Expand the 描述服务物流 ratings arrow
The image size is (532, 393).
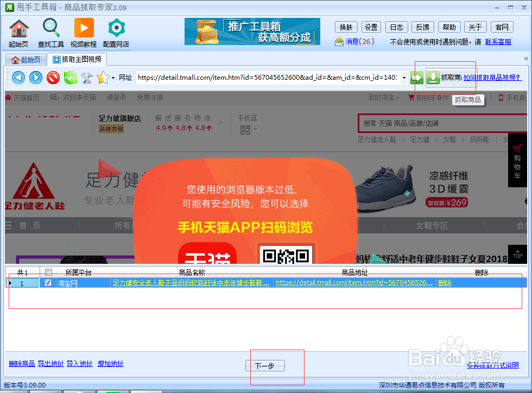tap(221, 123)
